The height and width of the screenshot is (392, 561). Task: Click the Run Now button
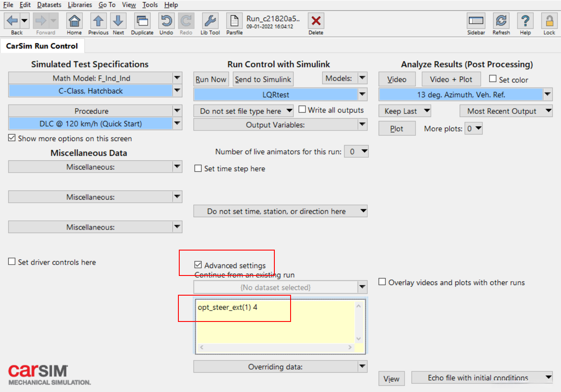211,79
